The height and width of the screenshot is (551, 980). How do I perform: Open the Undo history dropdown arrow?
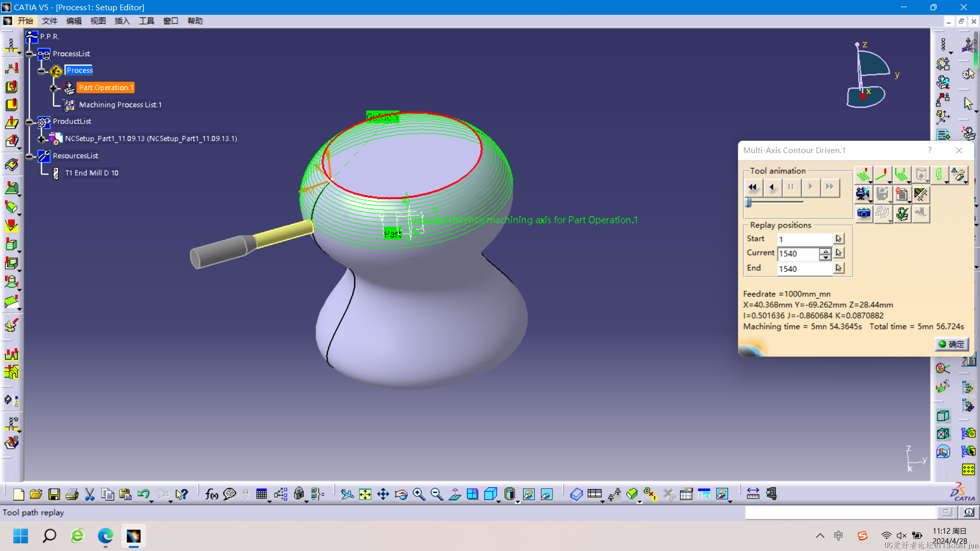click(x=152, y=502)
